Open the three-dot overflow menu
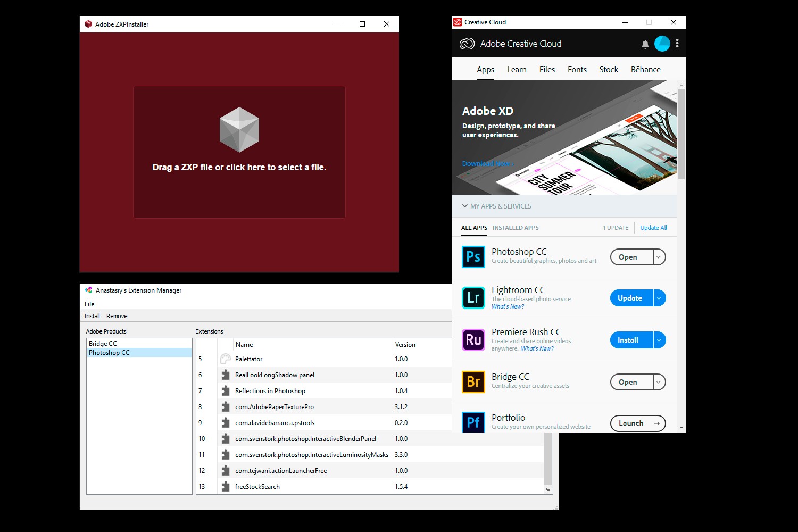The width and height of the screenshot is (798, 532). click(x=677, y=44)
